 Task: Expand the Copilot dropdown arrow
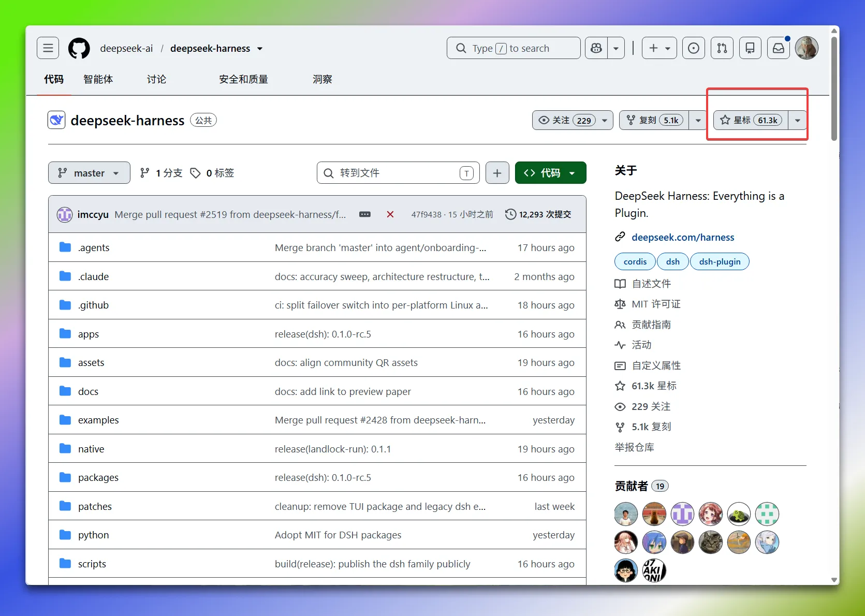615,48
